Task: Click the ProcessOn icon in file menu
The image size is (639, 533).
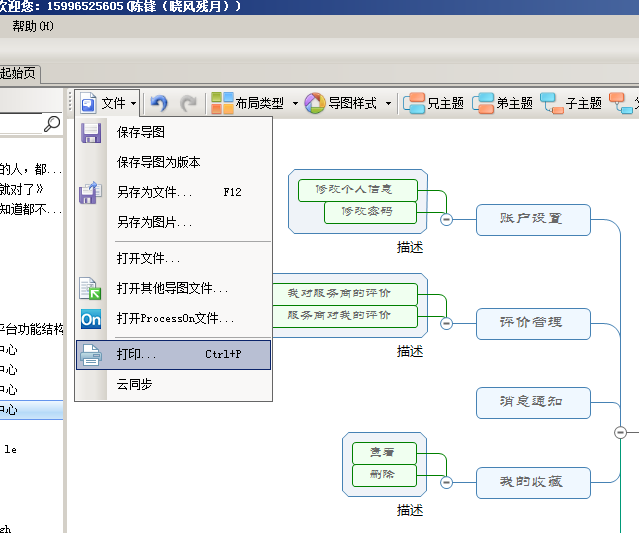Action: coord(91,319)
